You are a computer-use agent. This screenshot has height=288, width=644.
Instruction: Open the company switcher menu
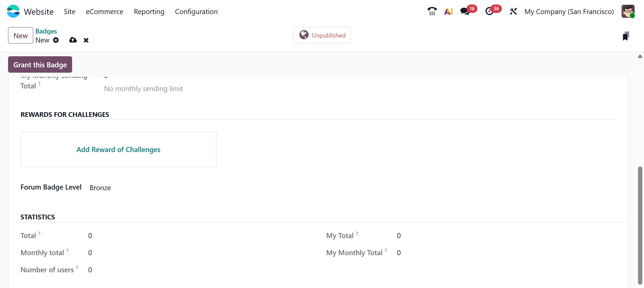[569, 12]
